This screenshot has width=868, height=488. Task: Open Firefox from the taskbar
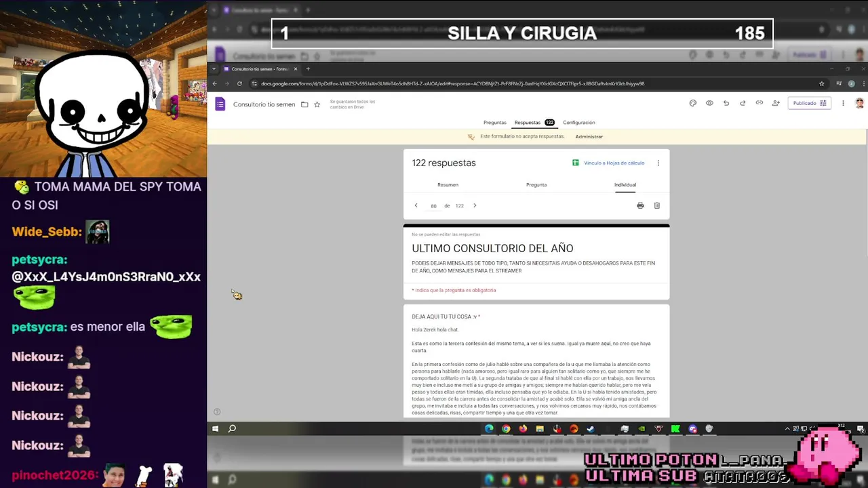click(x=523, y=428)
